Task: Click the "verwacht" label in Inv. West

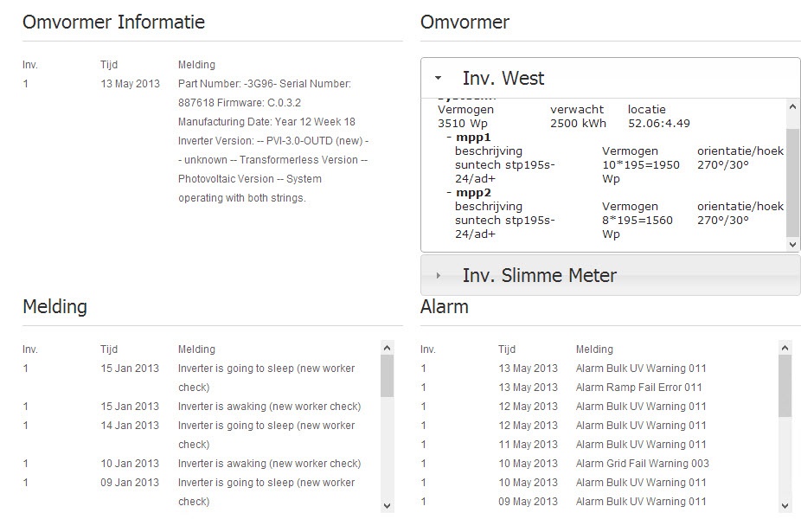Action: (x=577, y=109)
